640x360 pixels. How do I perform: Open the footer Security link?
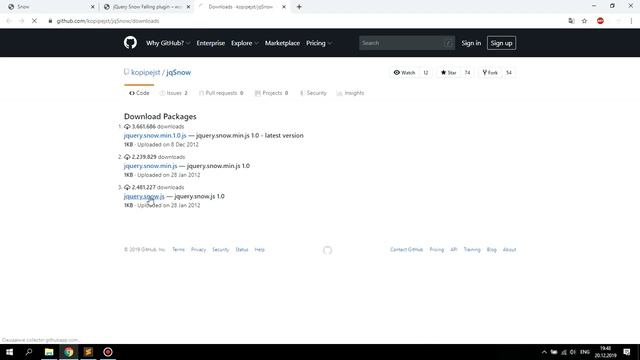point(220,249)
